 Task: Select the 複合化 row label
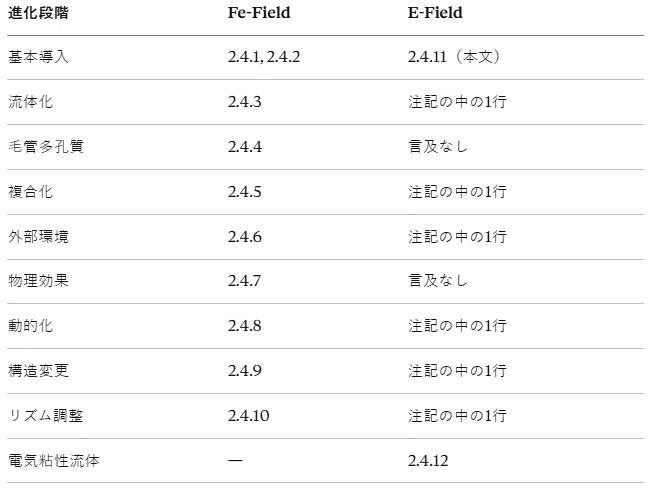tap(31, 192)
